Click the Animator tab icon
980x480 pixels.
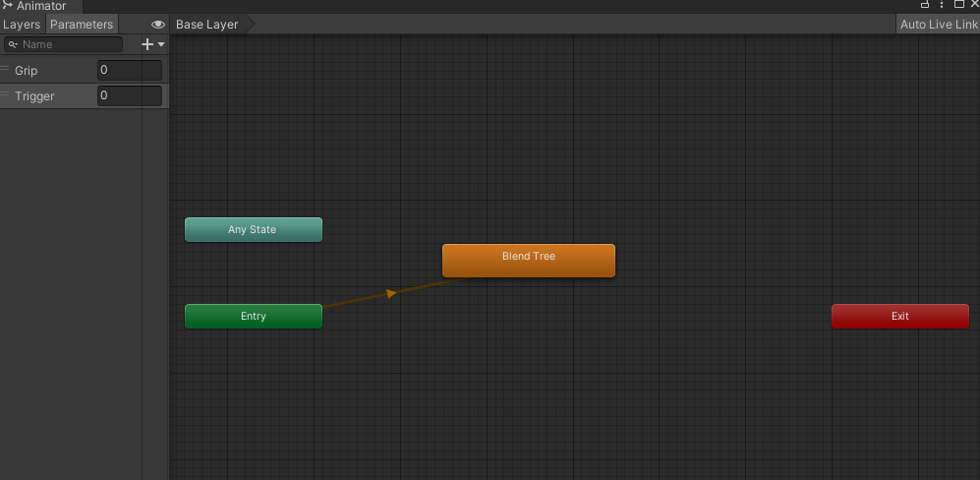tap(8, 5)
